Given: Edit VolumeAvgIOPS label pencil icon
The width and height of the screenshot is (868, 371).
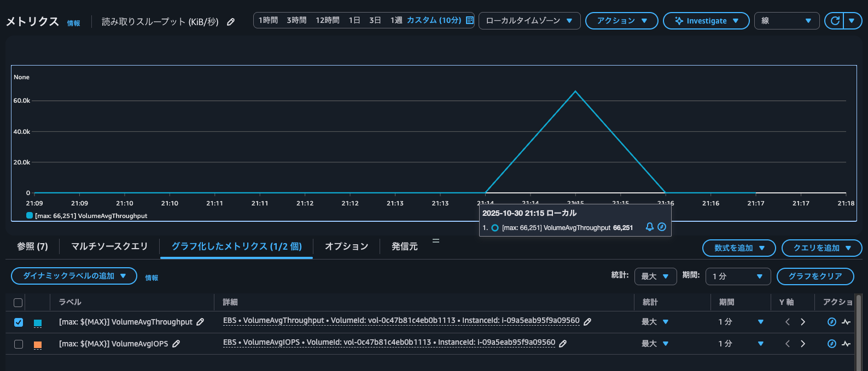Looking at the screenshot, I should coord(176,344).
